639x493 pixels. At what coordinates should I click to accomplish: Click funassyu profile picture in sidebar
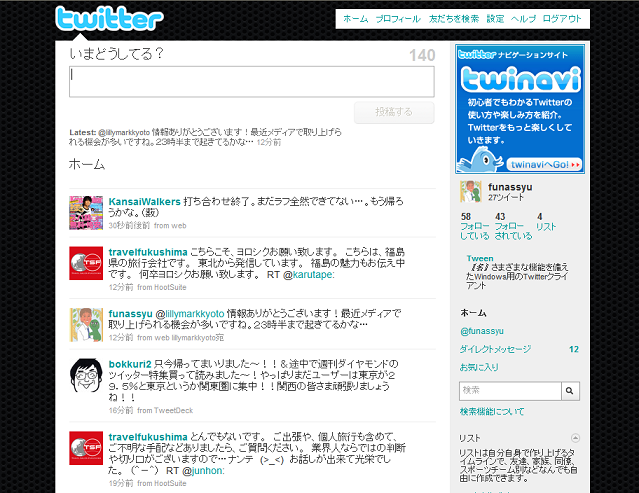(471, 191)
